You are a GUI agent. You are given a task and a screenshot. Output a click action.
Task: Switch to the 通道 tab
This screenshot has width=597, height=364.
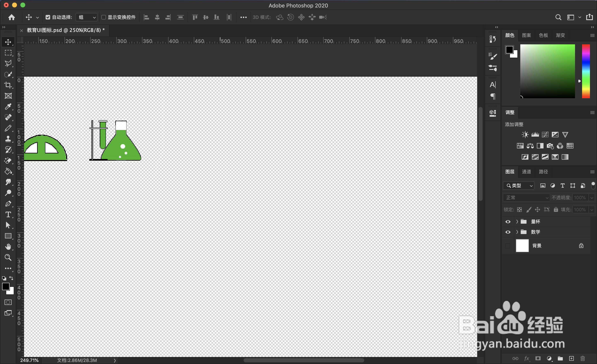526,172
